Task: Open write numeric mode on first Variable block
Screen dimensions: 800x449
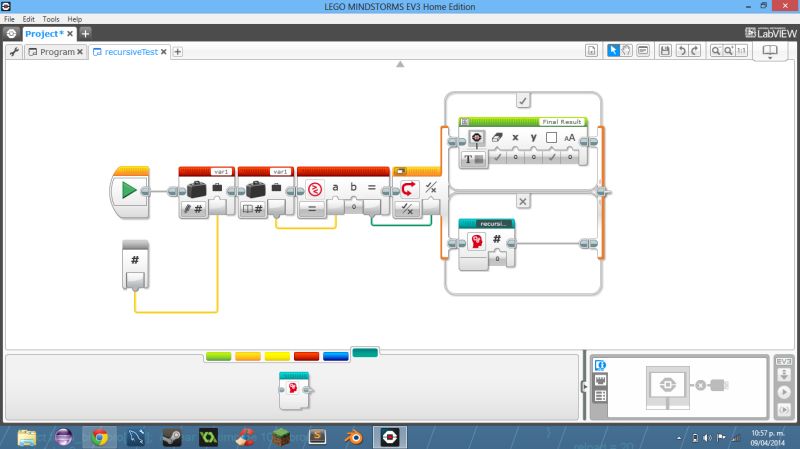Action: 193,209
